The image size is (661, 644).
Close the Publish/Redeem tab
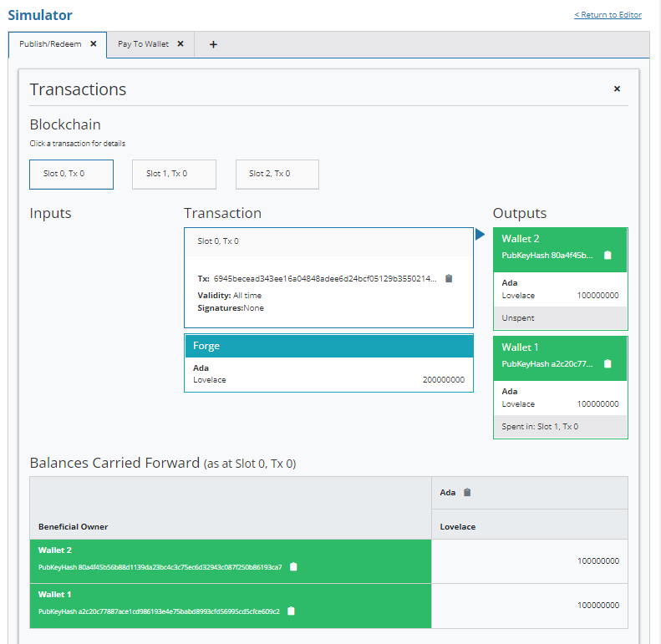pyautogui.click(x=94, y=44)
